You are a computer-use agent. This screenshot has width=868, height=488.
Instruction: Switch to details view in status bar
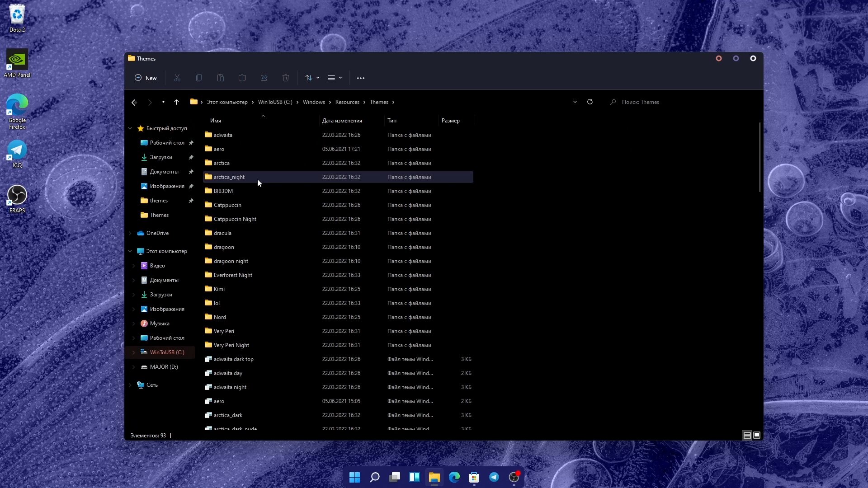pos(747,436)
